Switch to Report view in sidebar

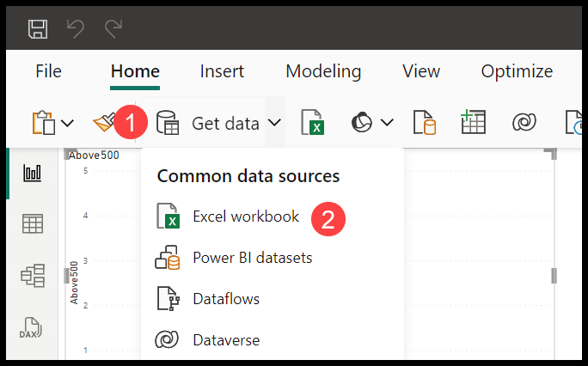(33, 173)
